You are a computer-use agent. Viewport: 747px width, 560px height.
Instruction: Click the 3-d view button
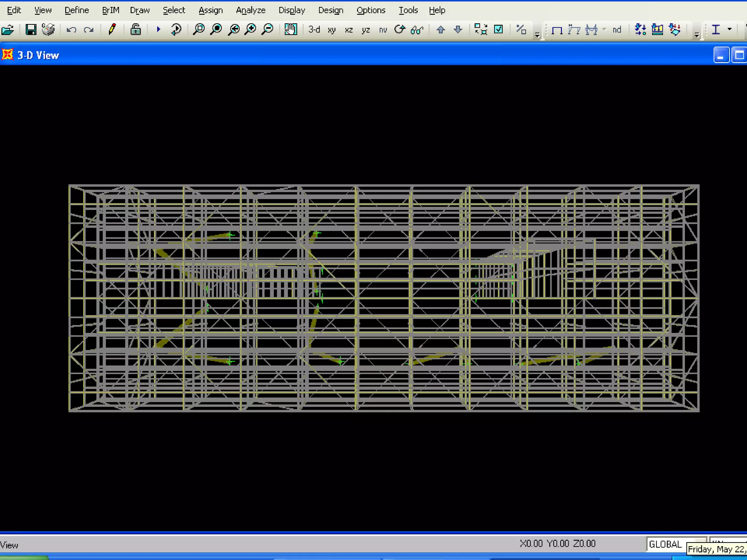tap(314, 30)
